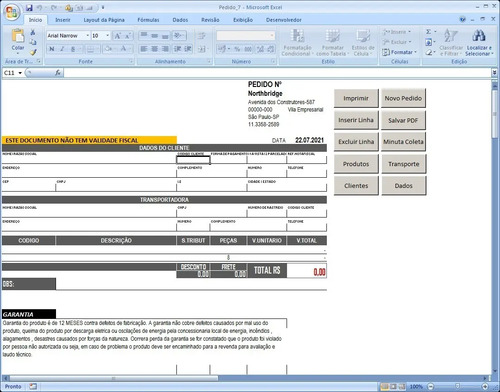Toggle italic formatting
This screenshot has height=392, width=500.
click(62, 49)
